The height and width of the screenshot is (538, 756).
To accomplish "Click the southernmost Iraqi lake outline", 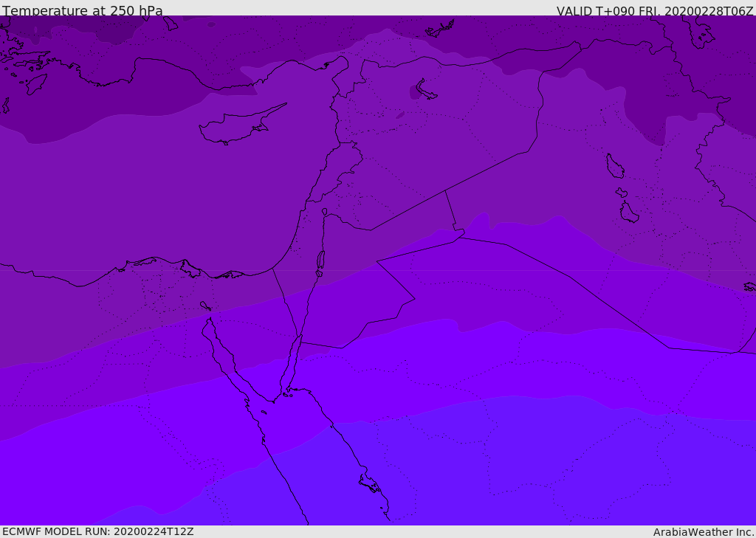I will pyautogui.click(x=629, y=213).
